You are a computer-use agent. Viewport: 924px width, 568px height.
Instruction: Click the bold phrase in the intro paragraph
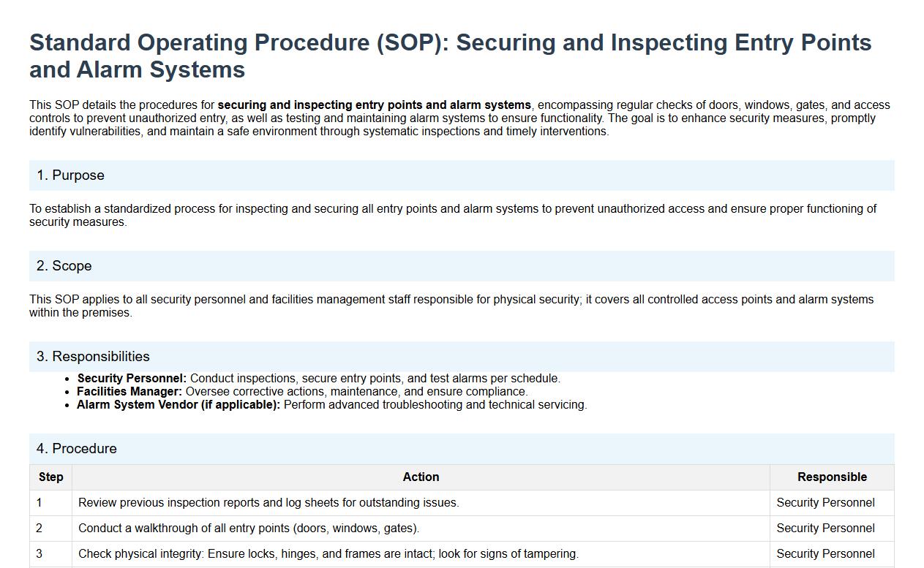(x=374, y=105)
